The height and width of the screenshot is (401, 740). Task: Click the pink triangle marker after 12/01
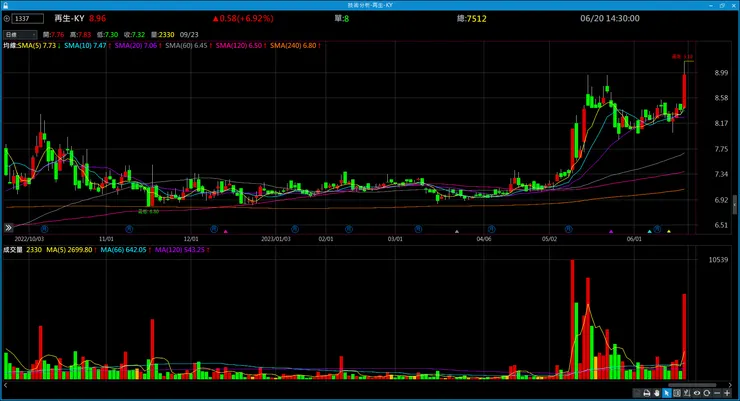226,232
